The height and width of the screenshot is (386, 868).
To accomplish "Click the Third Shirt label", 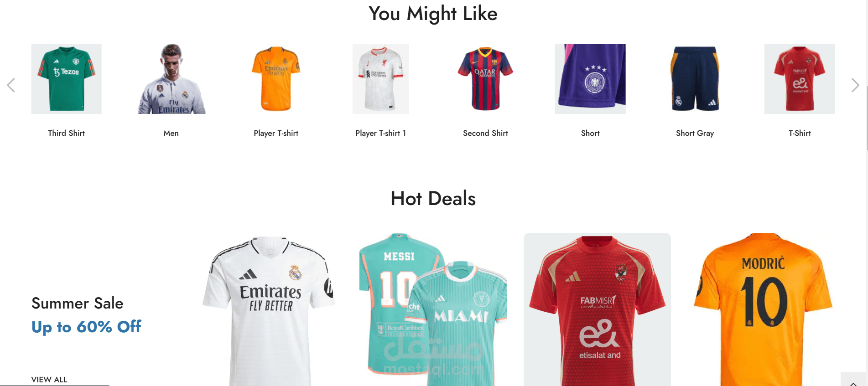I will tap(67, 133).
